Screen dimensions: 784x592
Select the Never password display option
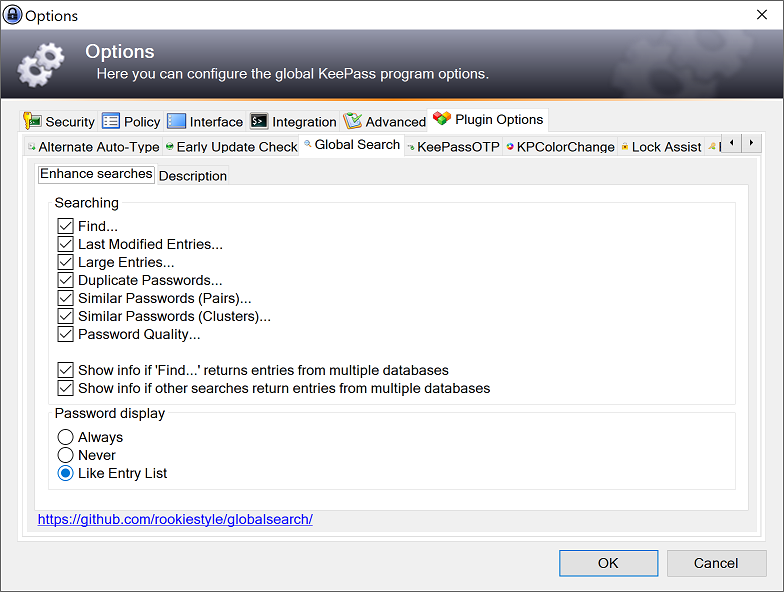pos(66,455)
